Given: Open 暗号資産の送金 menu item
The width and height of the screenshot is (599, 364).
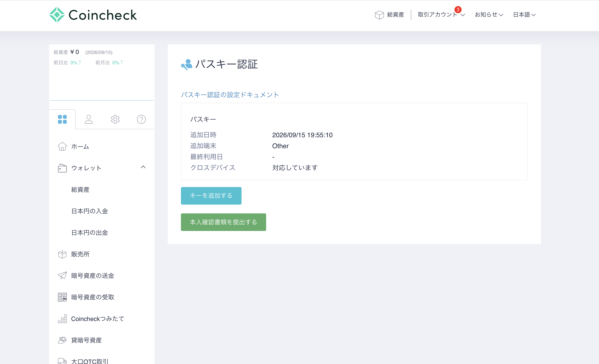Looking at the screenshot, I should pyautogui.click(x=93, y=276).
